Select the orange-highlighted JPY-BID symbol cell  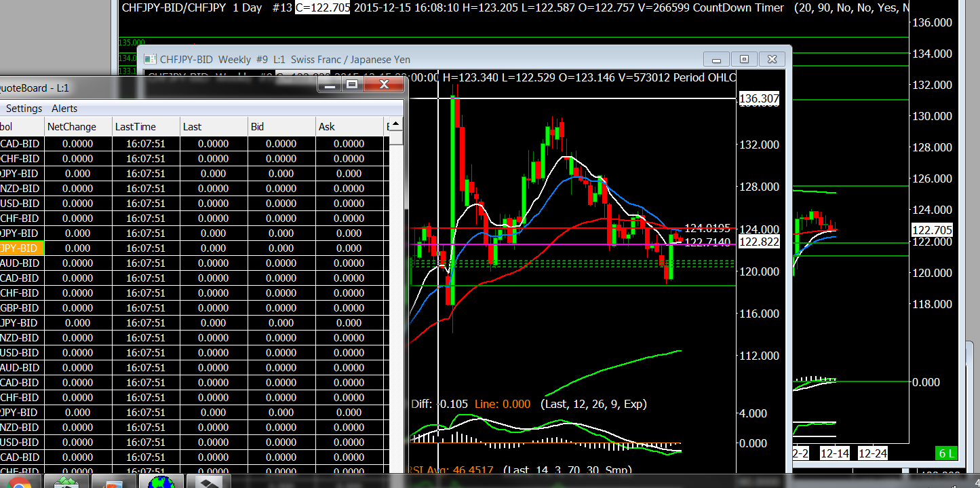[x=22, y=248]
